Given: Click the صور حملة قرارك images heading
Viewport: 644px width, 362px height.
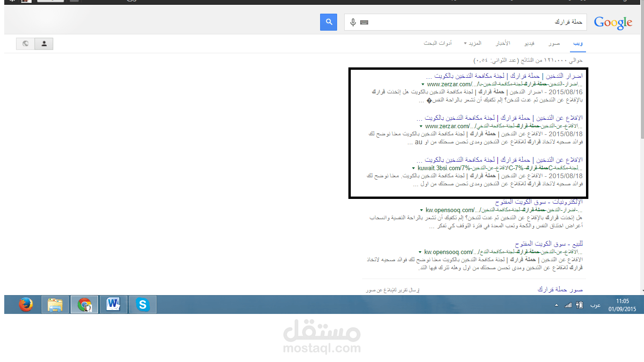Looking at the screenshot, I should pyautogui.click(x=561, y=289).
